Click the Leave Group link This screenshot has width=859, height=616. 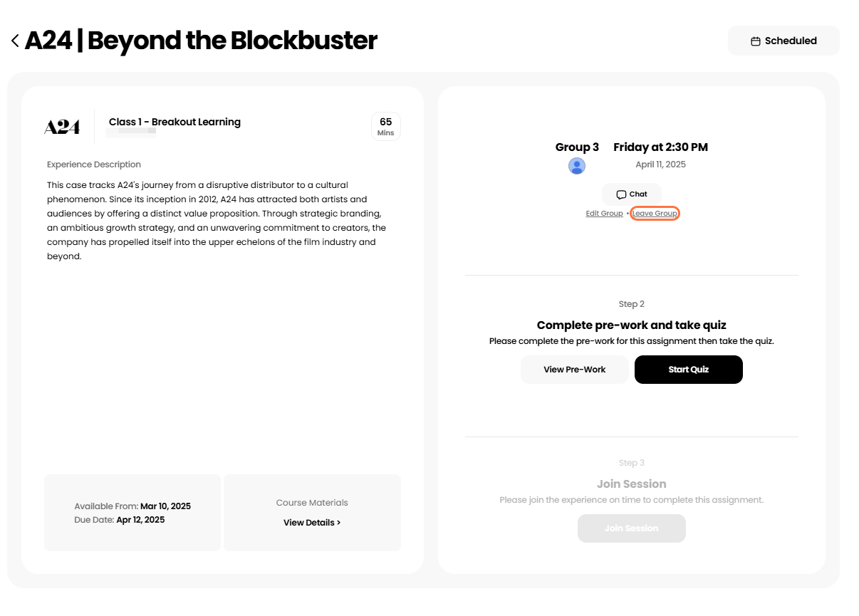click(655, 214)
